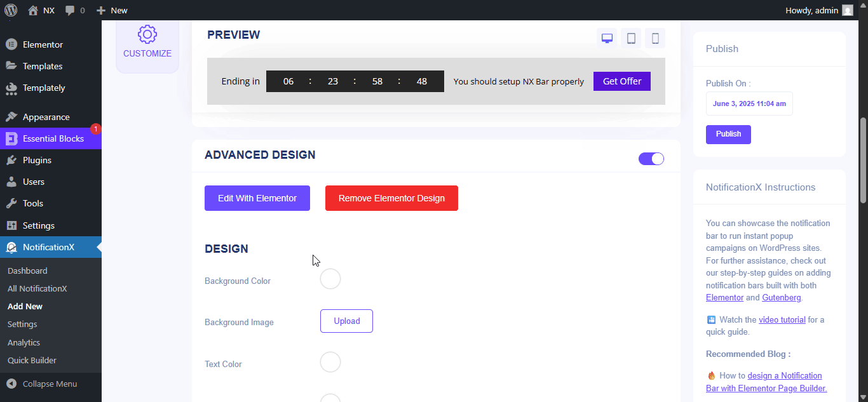
Task: Pick the Background Color swatch
Action: (330, 279)
